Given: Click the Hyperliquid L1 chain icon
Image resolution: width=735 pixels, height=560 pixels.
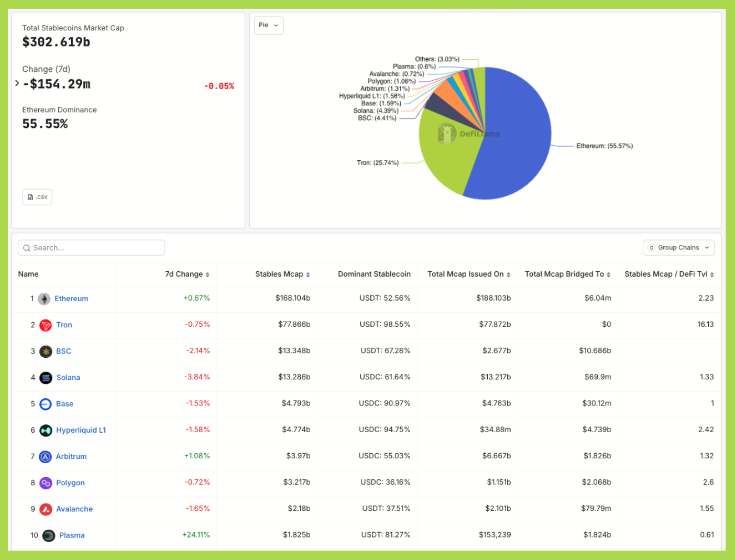Looking at the screenshot, I should click(46, 430).
